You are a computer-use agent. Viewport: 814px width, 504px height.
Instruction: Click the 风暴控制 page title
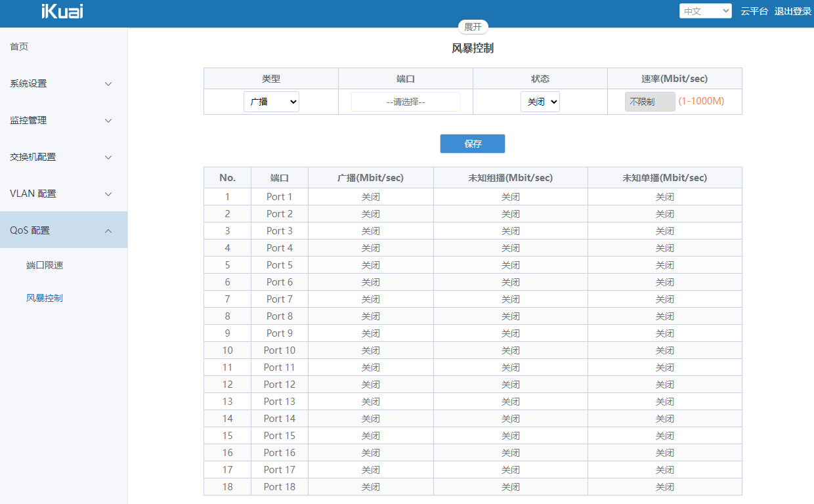pos(473,48)
